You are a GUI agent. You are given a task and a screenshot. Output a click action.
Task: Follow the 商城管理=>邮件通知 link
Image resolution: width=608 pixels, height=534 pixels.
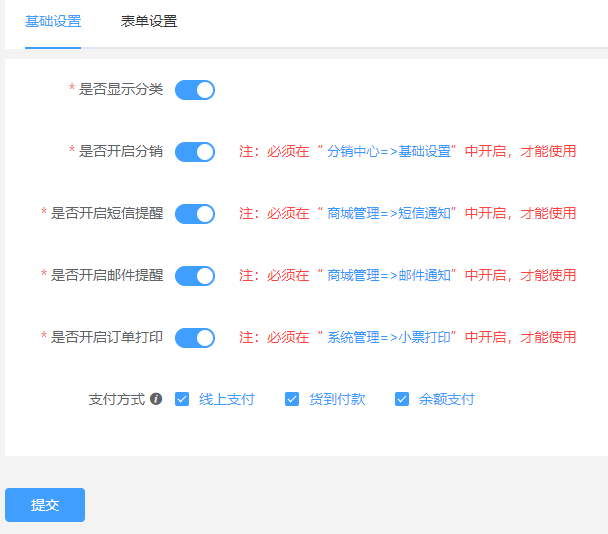tap(392, 276)
